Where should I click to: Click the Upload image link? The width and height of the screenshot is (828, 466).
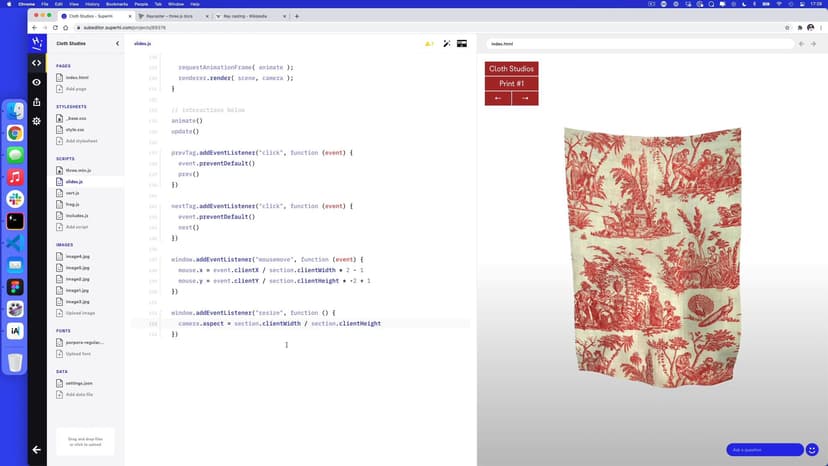click(x=79, y=313)
